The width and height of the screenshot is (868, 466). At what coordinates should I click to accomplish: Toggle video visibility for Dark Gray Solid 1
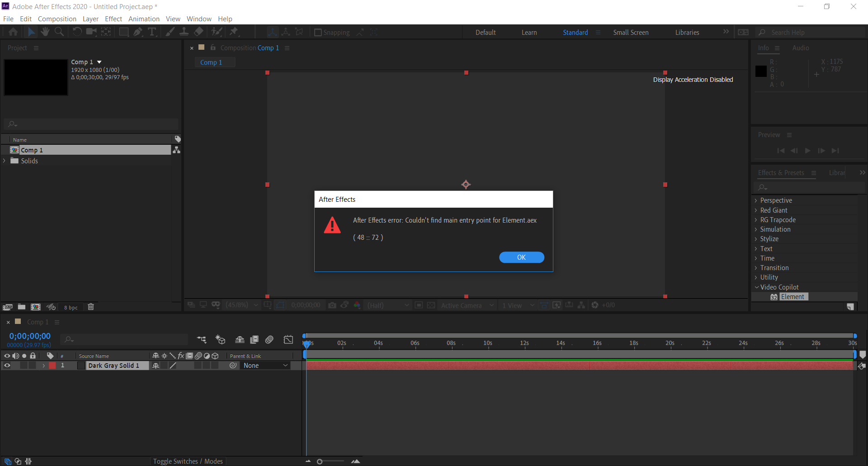(7, 366)
